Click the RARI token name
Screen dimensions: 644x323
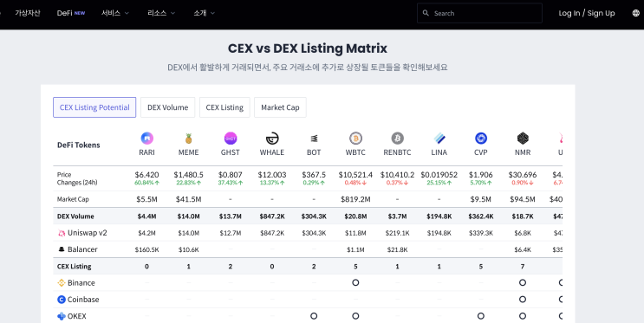146,152
